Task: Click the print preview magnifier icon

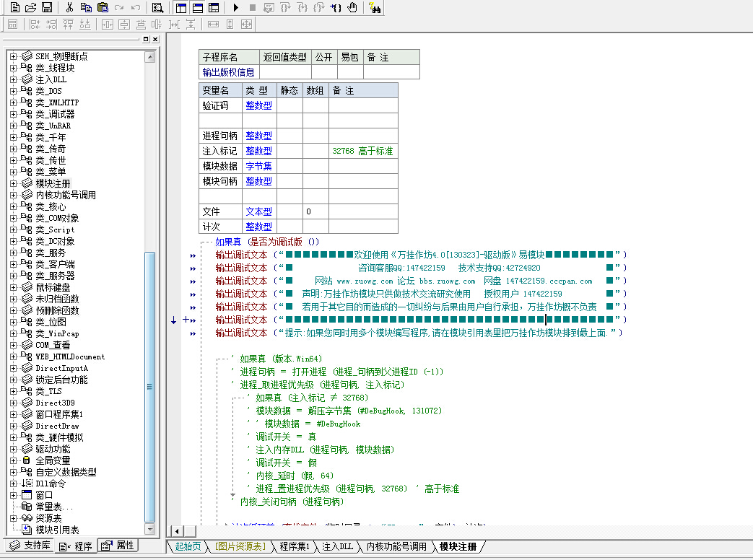Action: click(x=157, y=8)
